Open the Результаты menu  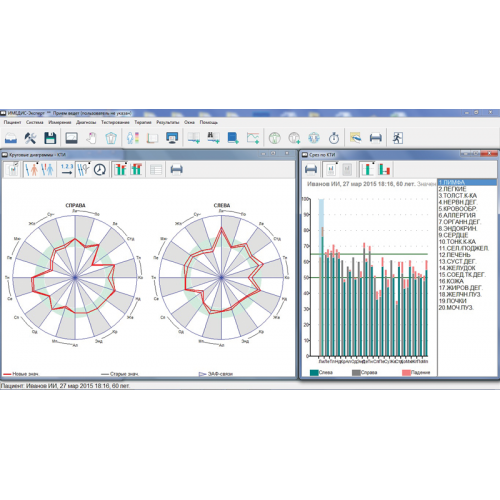[x=168, y=122]
